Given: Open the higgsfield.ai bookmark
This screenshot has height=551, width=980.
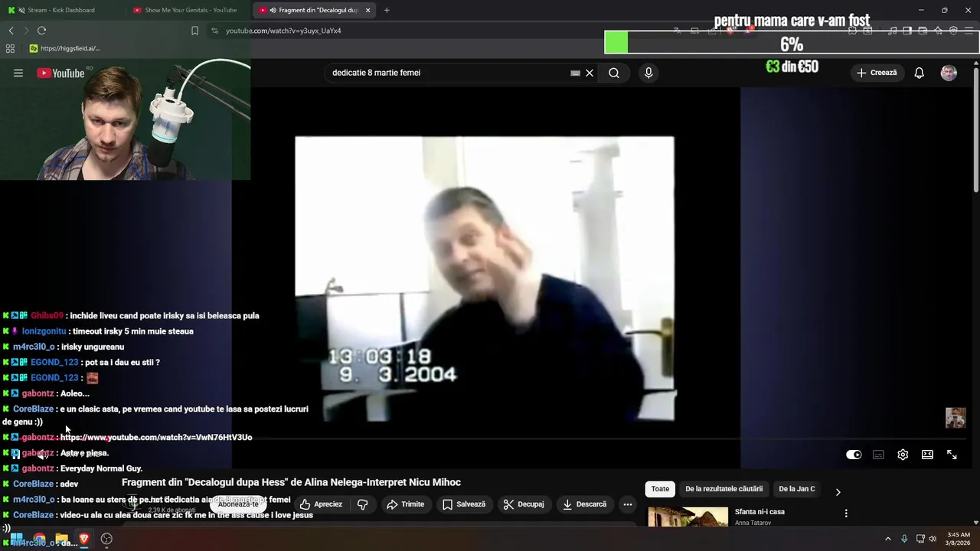Looking at the screenshot, I should click(64, 48).
